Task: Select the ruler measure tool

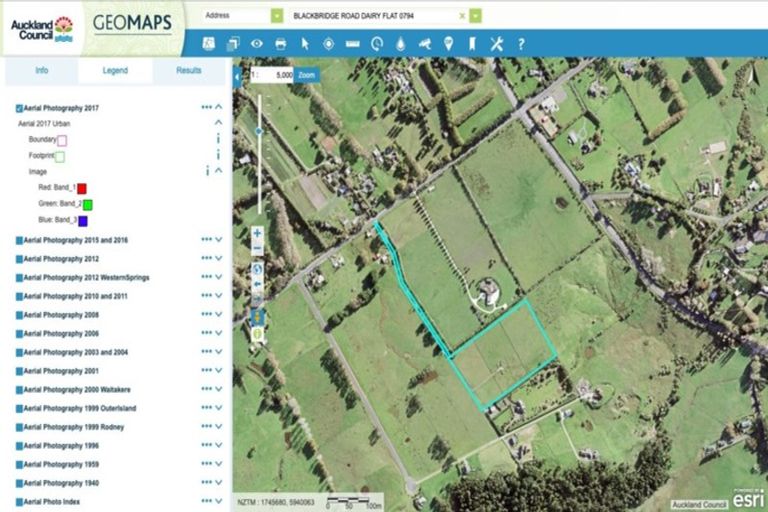Action: 352,44
